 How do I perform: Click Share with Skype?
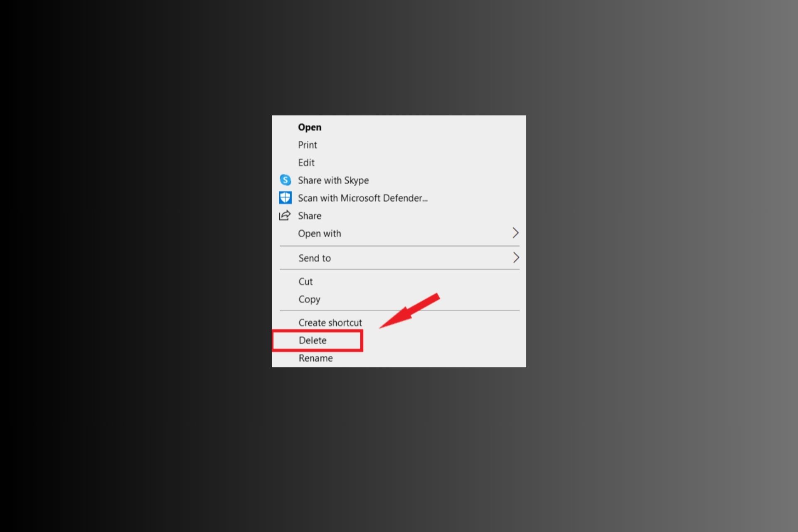333,180
